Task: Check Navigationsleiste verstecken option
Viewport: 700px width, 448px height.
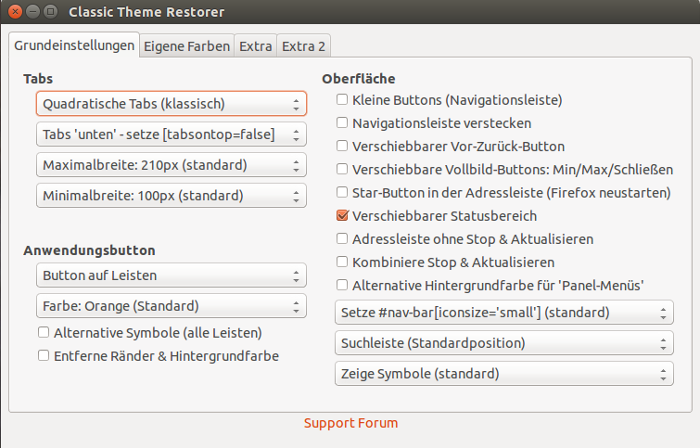Action: (x=343, y=123)
